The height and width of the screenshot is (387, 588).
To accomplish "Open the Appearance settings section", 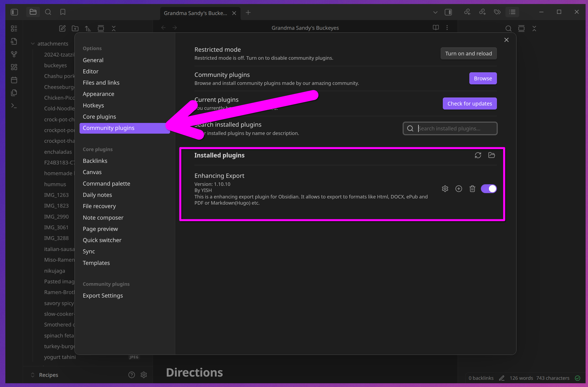I will pyautogui.click(x=98, y=94).
